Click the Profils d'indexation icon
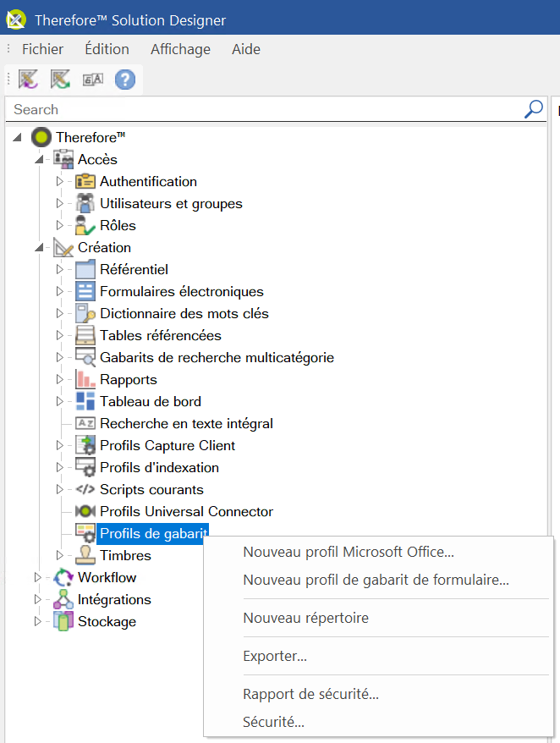The height and width of the screenshot is (743, 560). click(x=85, y=467)
